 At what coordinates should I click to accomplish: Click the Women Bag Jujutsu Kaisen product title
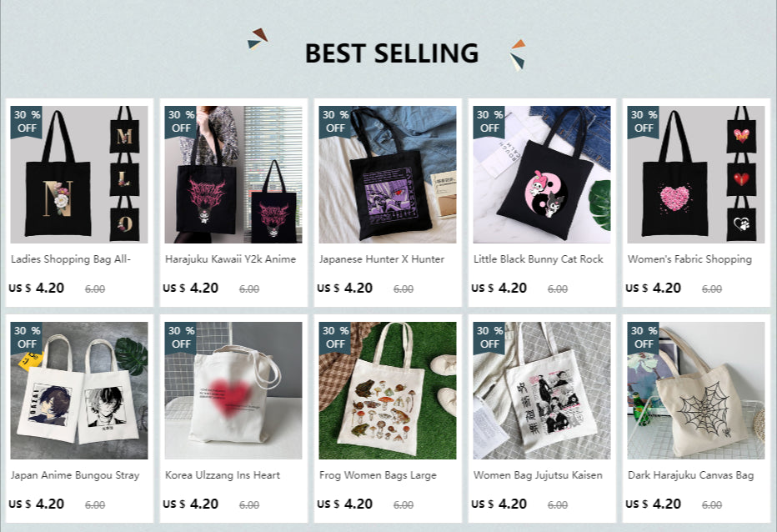pos(539,475)
